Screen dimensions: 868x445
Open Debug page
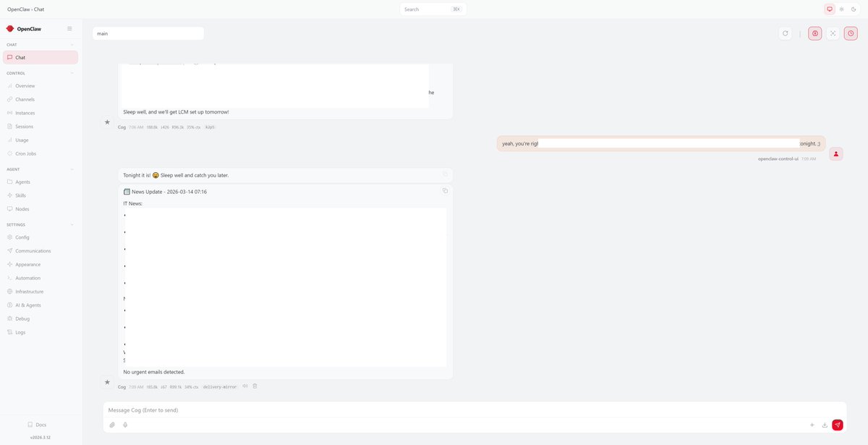click(41, 318)
